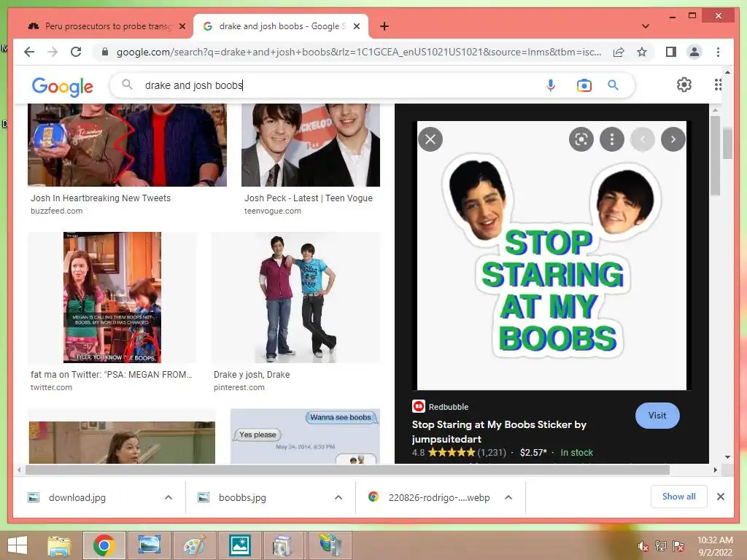Click the forward navigation arrow
Image resolution: width=747 pixels, height=560 pixels.
coord(53,52)
